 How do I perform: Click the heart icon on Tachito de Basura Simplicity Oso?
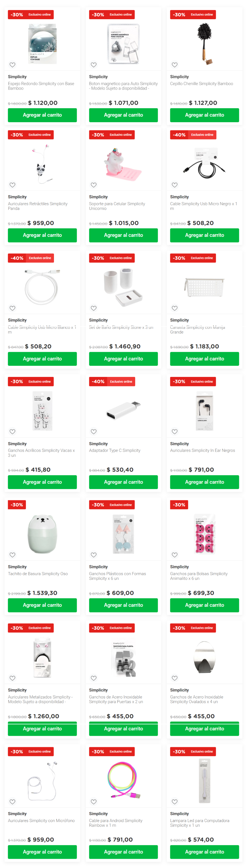point(13,555)
